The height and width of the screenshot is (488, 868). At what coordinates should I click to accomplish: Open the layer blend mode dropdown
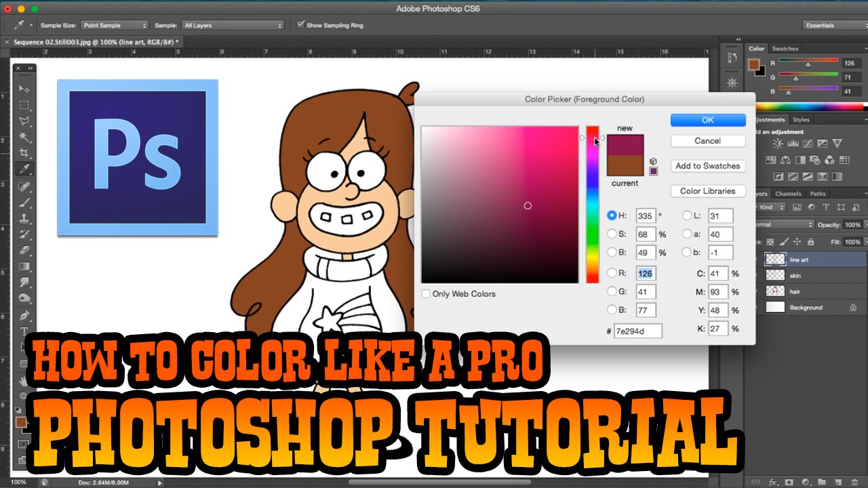pos(785,224)
